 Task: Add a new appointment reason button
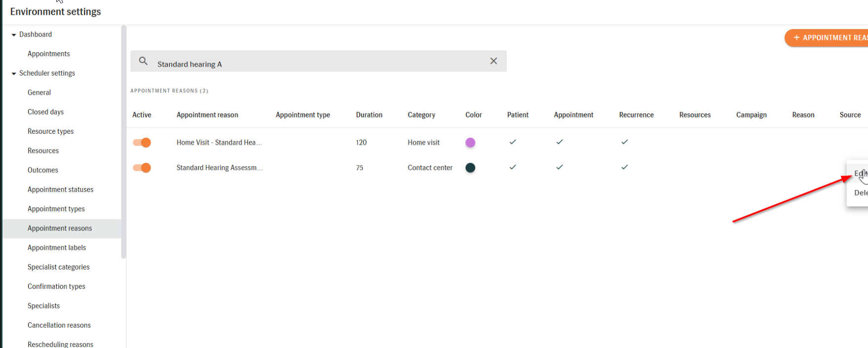[x=827, y=38]
